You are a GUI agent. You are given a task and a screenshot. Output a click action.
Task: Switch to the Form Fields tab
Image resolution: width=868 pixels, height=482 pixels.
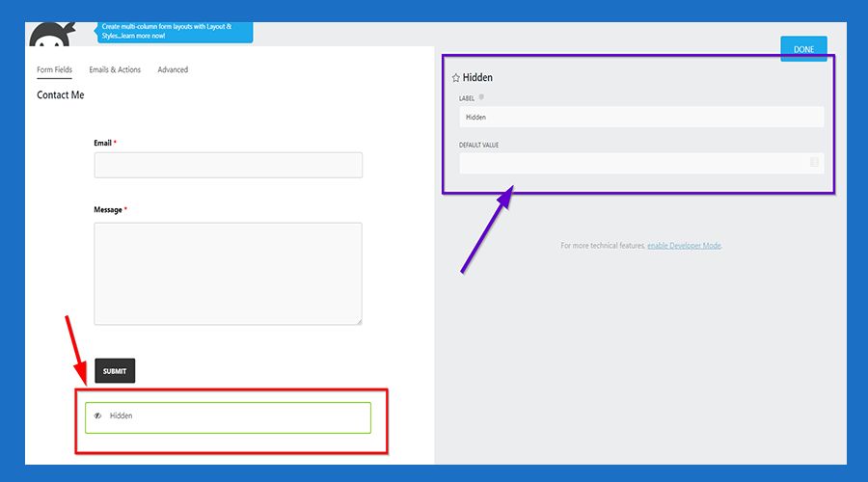click(54, 70)
